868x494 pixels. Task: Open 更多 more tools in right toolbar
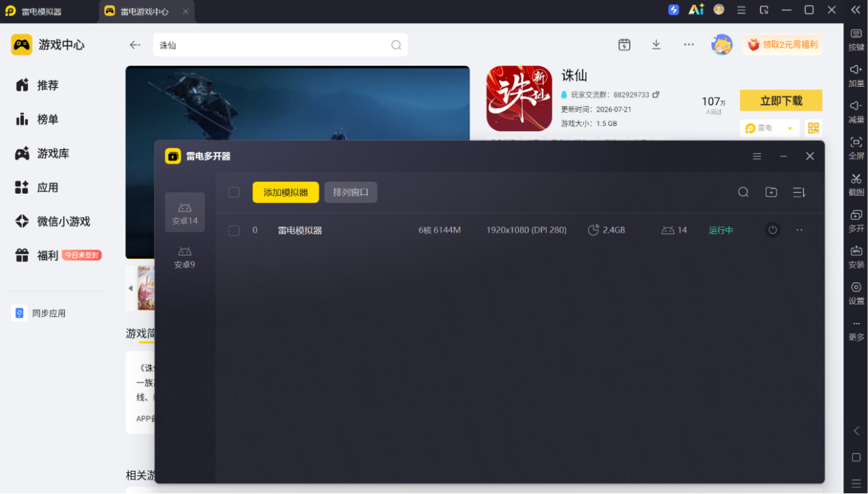[x=856, y=330]
